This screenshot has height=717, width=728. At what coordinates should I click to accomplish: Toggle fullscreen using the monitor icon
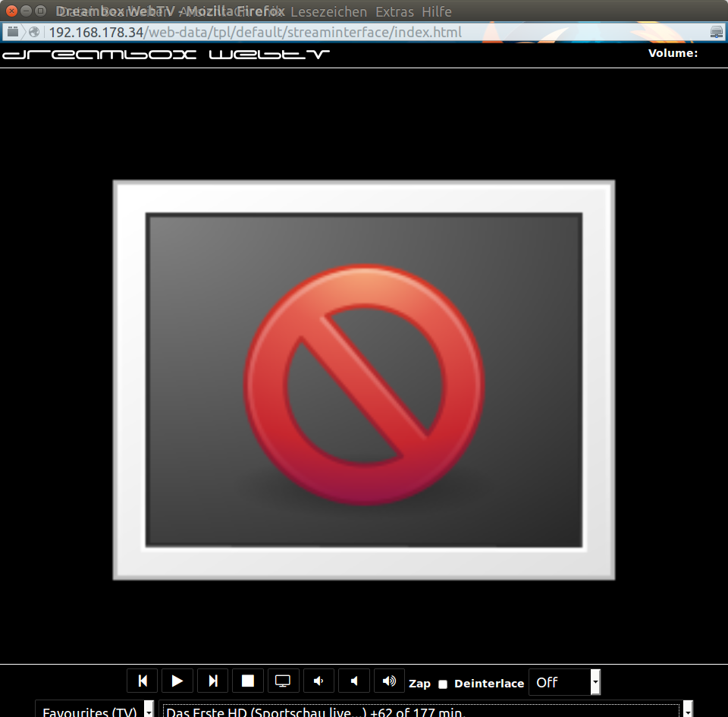coord(283,681)
